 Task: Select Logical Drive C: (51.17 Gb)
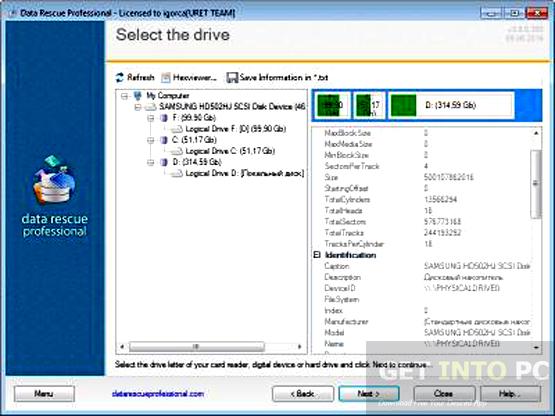click(x=230, y=151)
